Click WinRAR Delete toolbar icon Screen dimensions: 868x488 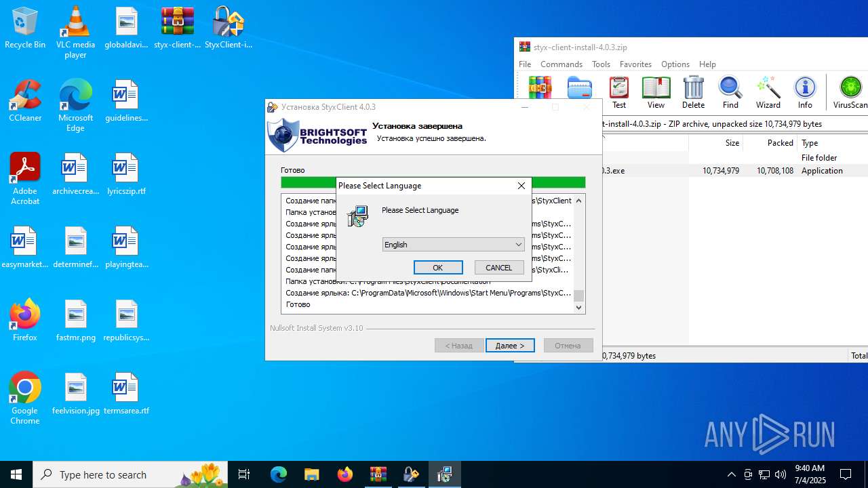(693, 93)
